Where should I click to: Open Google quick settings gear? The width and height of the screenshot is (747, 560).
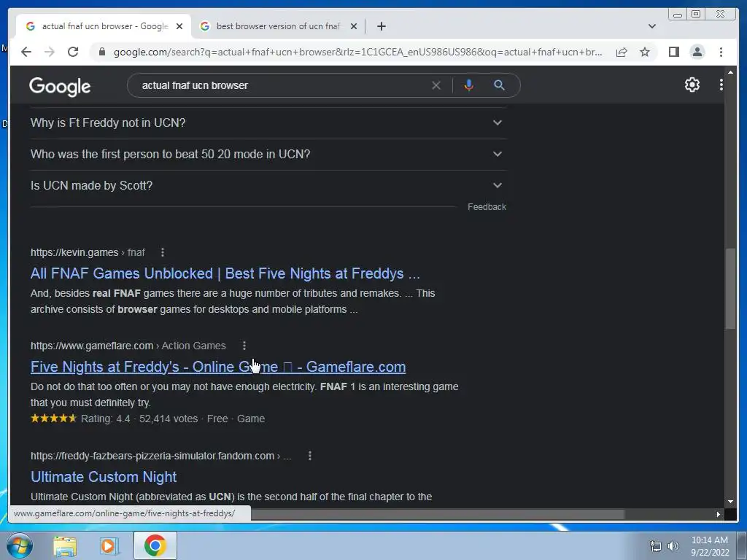pyautogui.click(x=692, y=85)
